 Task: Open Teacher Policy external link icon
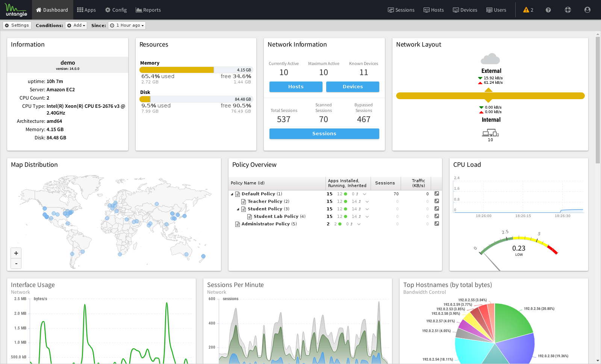(437, 201)
